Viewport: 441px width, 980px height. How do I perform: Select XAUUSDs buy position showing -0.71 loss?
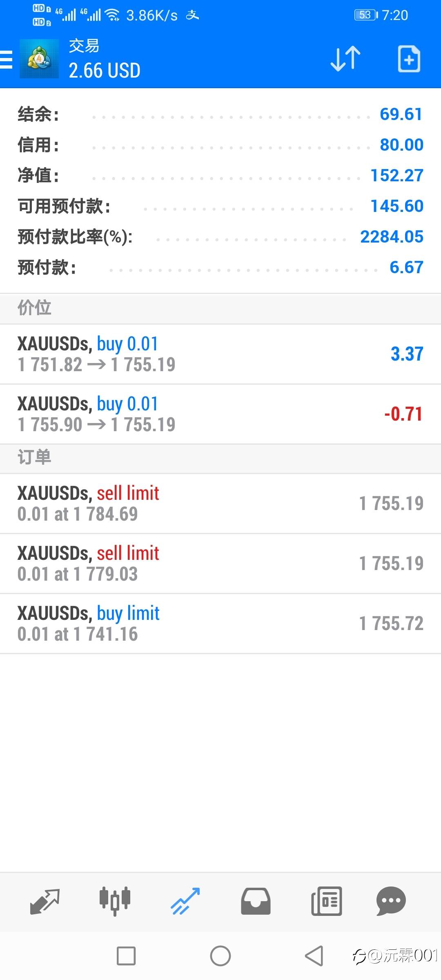tap(220, 414)
